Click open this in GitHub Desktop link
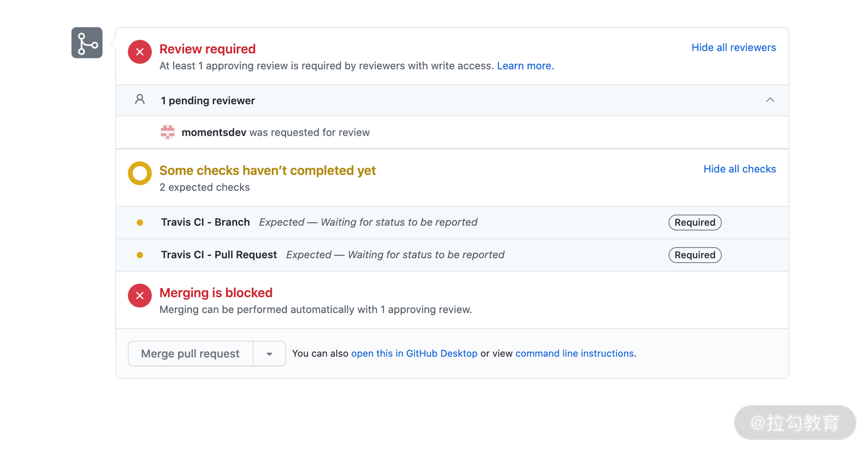Screen dimensions: 868x451 pyautogui.click(x=414, y=354)
